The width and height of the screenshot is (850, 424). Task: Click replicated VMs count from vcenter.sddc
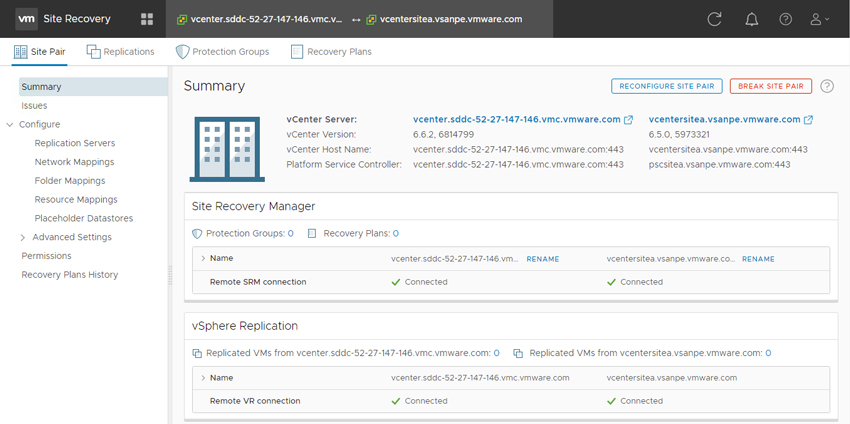coord(497,354)
